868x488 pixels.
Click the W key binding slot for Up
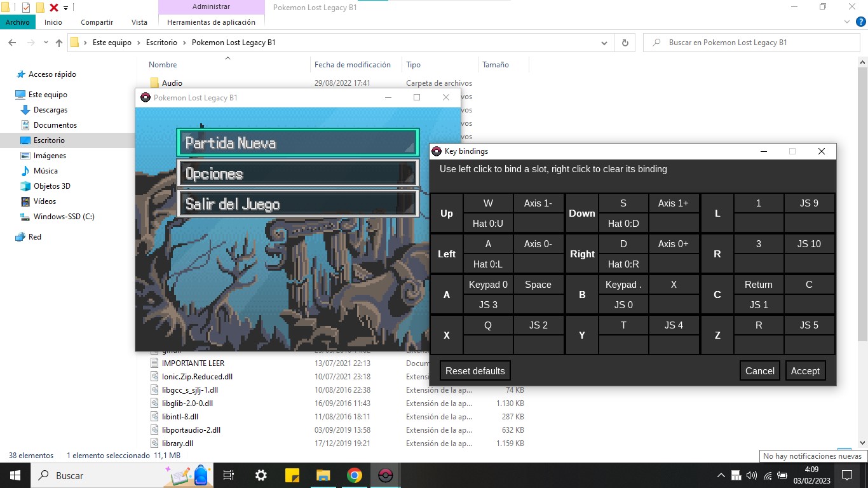[x=488, y=203]
